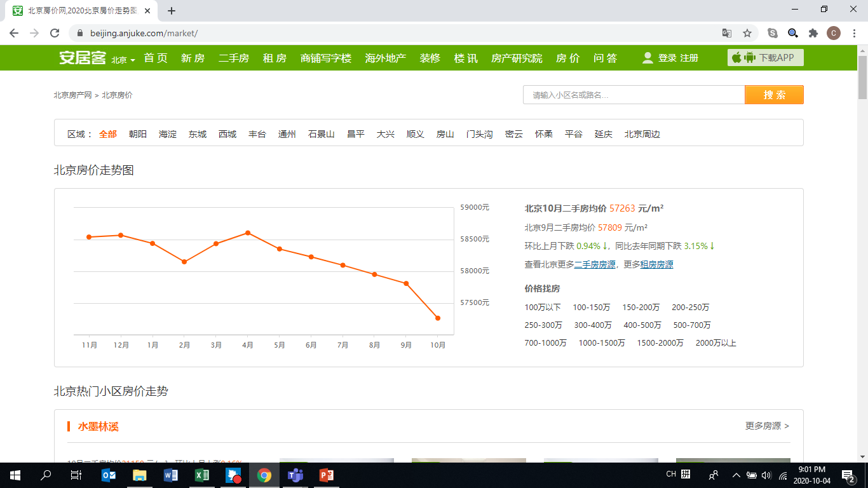Viewport: 868px width, 488px height.
Task: Open the 新房 navigation item
Action: [x=193, y=58]
